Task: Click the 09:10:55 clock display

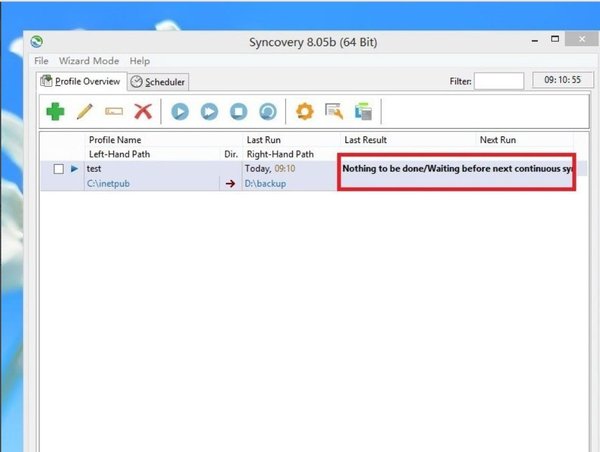Action: tap(562, 80)
